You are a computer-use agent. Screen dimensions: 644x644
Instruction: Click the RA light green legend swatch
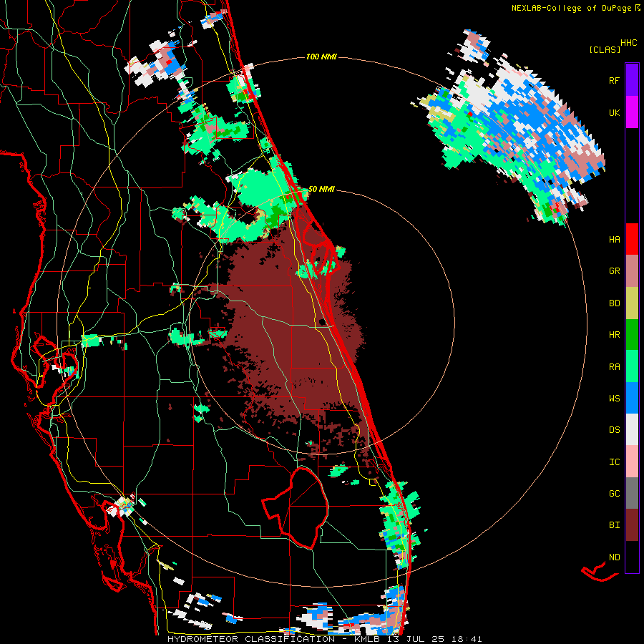pos(632,366)
